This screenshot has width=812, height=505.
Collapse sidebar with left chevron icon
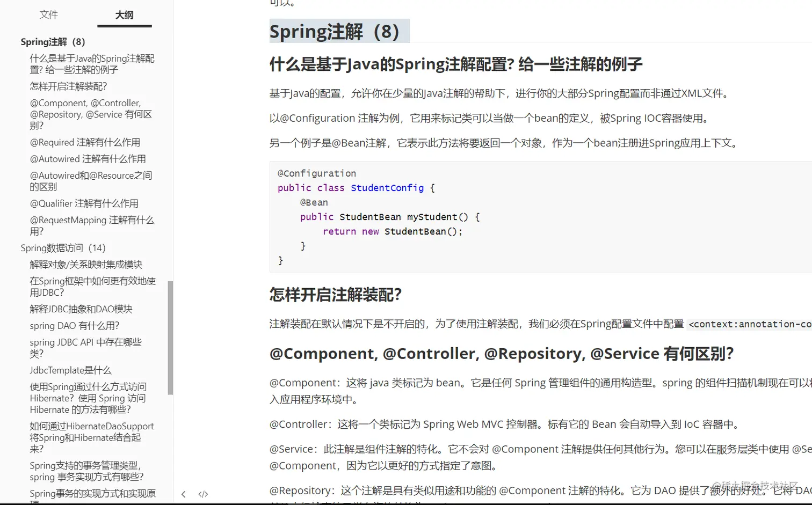tap(184, 494)
